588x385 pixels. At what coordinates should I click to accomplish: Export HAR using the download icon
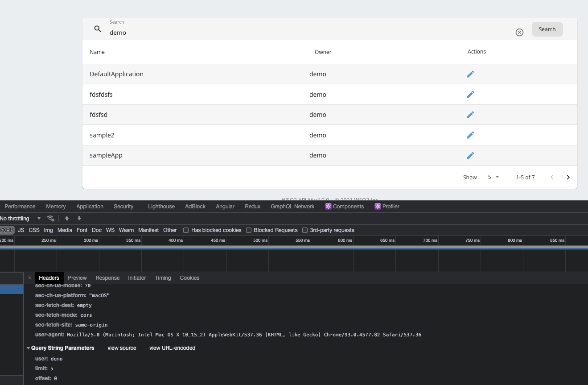pyautogui.click(x=79, y=219)
